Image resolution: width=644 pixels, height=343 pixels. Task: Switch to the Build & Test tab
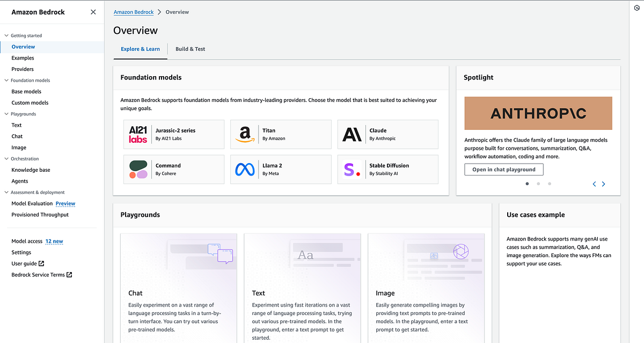coord(190,48)
